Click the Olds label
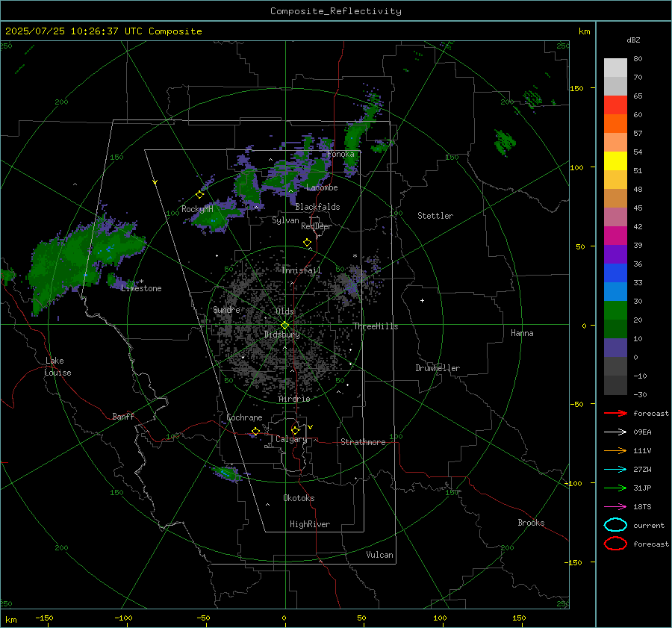Viewport: 672px width, 628px height. click(x=284, y=311)
